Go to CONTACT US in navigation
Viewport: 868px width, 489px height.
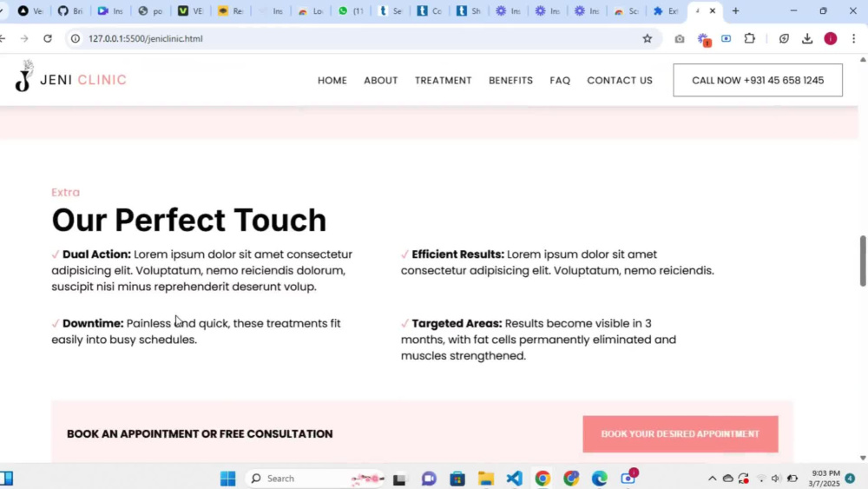coord(620,80)
